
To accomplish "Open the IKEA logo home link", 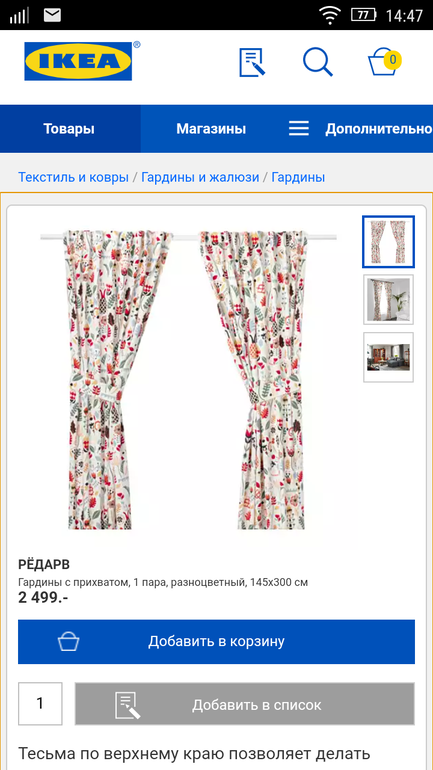I will pyautogui.click(x=79, y=61).
